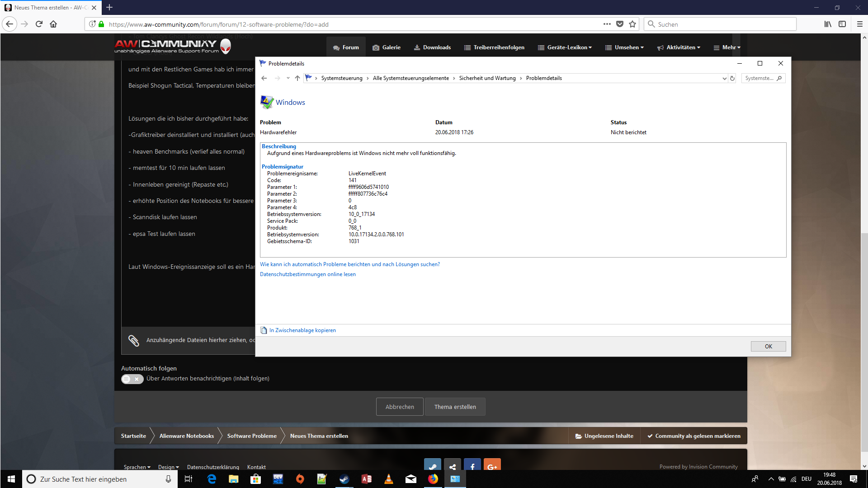Click copy to clipboard icon link

[x=264, y=330]
